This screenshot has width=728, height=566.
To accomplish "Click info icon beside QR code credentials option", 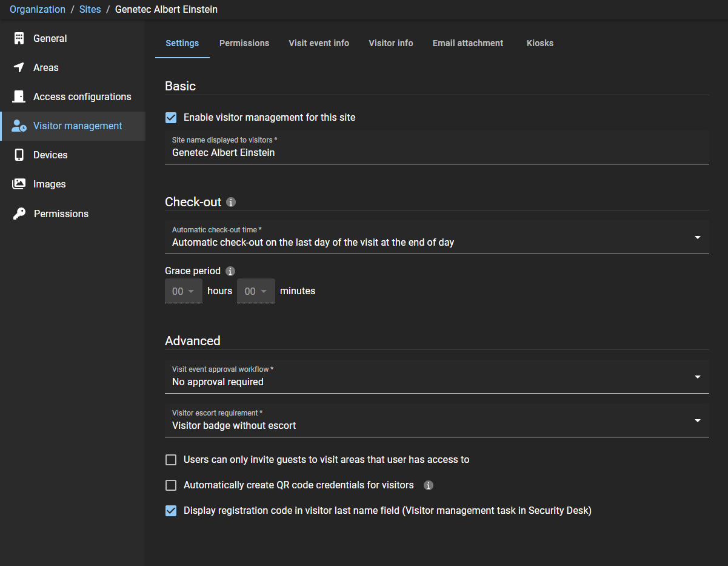I will (x=429, y=485).
